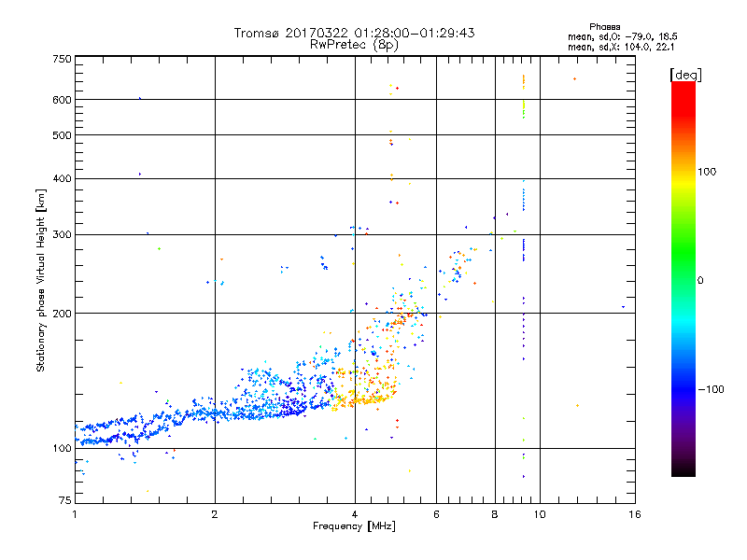The height and width of the screenshot is (560, 747).
Task: Click the '750' y-axis tick label
Action: 62,59
